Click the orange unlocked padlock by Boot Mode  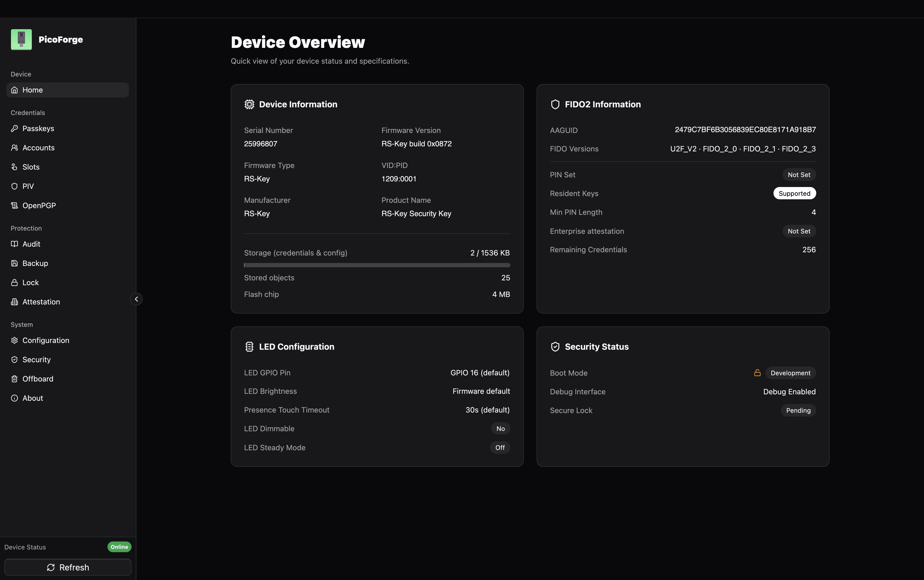[757, 373]
